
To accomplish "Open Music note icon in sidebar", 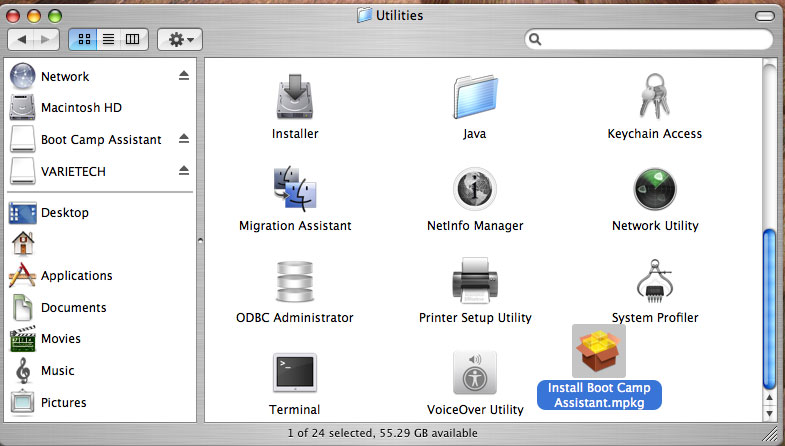I will (23, 371).
